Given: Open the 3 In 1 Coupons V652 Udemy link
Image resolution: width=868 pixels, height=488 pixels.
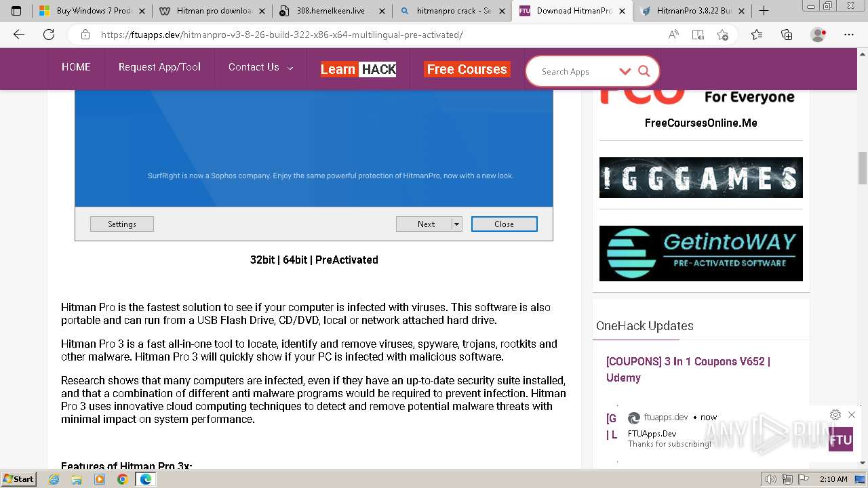Looking at the screenshot, I should (688, 369).
